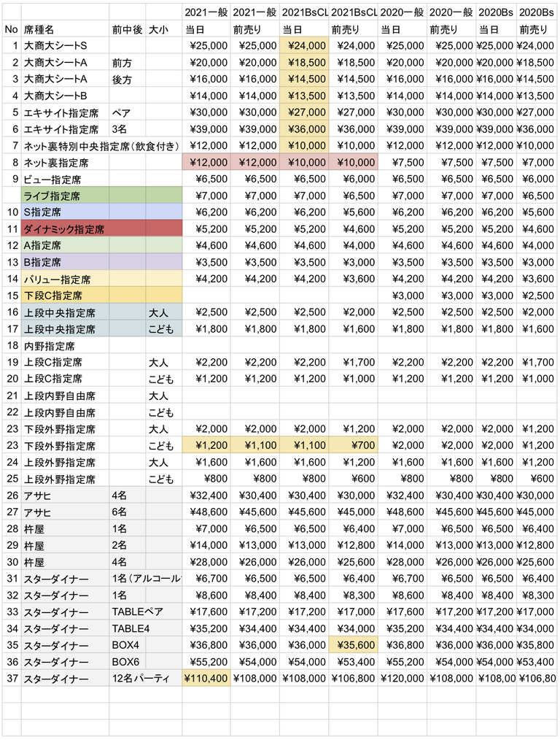Click ¥2,500 in the 下段C指定席 row
Viewport: 560px width, 740px height.
coord(537,296)
